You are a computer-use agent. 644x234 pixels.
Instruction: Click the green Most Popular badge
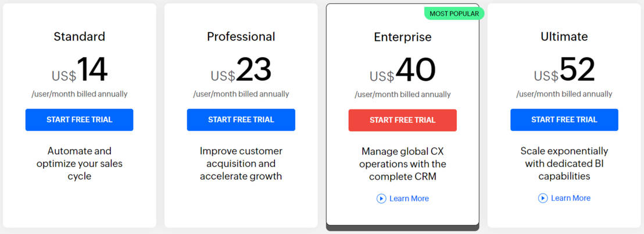pyautogui.click(x=454, y=13)
